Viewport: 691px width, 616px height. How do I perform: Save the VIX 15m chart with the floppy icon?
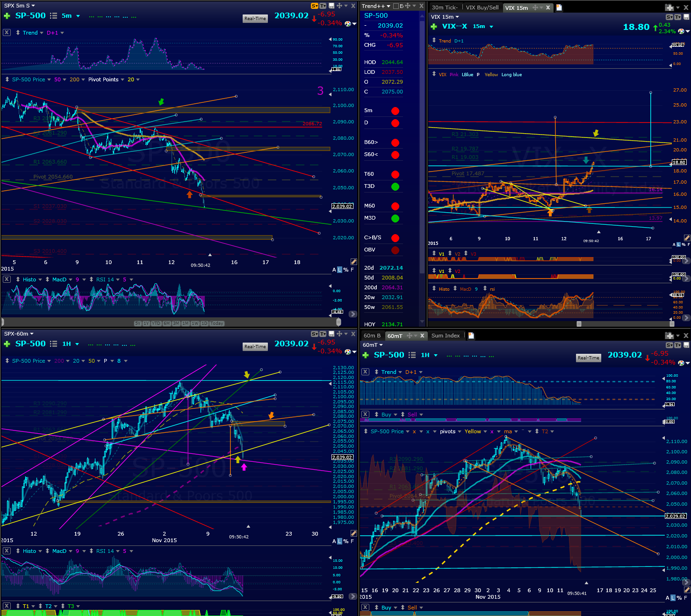click(x=686, y=17)
